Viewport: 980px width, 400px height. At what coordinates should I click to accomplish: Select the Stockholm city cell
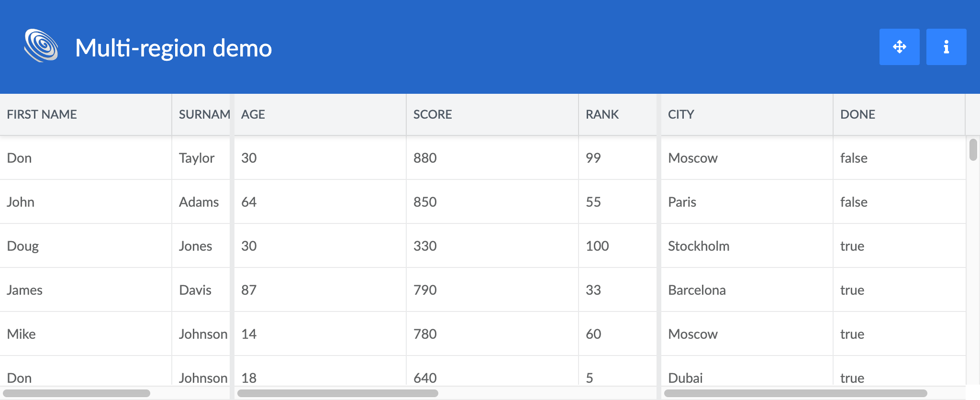699,246
